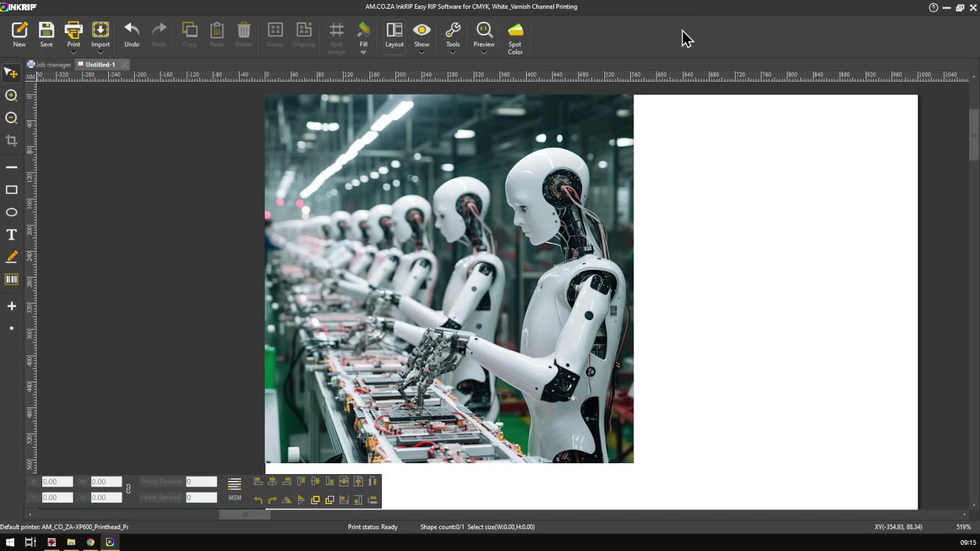Viewport: 980px width, 551px height.
Task: Expand the Import dropdown menu
Action: point(101,52)
